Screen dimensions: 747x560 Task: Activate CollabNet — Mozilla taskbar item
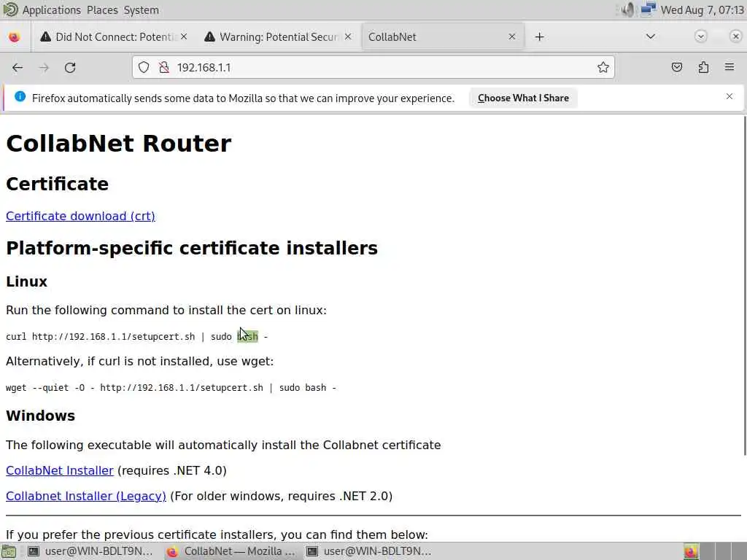[x=233, y=551]
